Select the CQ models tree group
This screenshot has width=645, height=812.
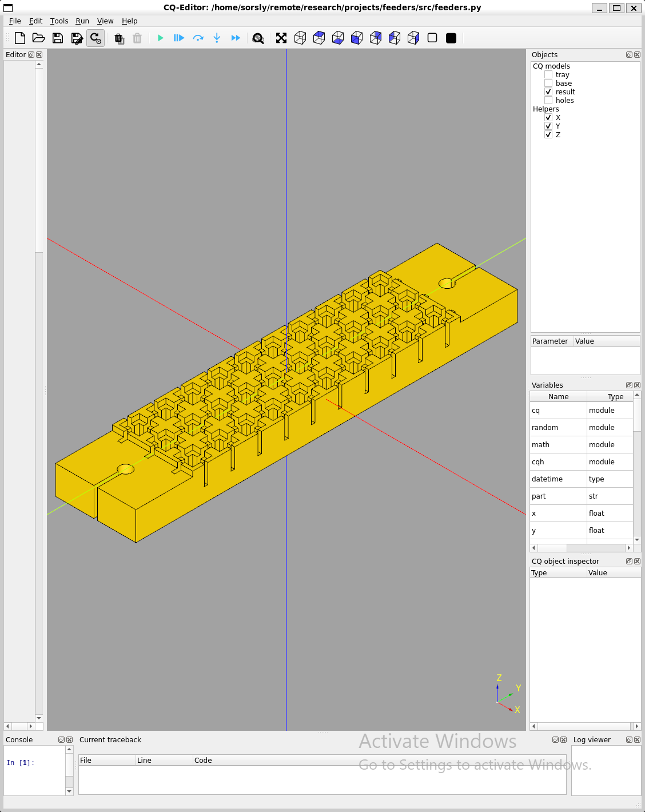[551, 66]
